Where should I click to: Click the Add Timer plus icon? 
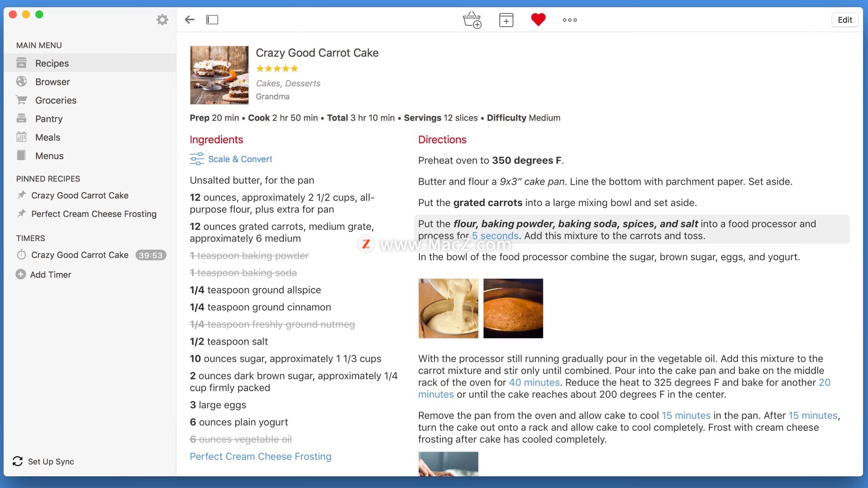coord(21,274)
